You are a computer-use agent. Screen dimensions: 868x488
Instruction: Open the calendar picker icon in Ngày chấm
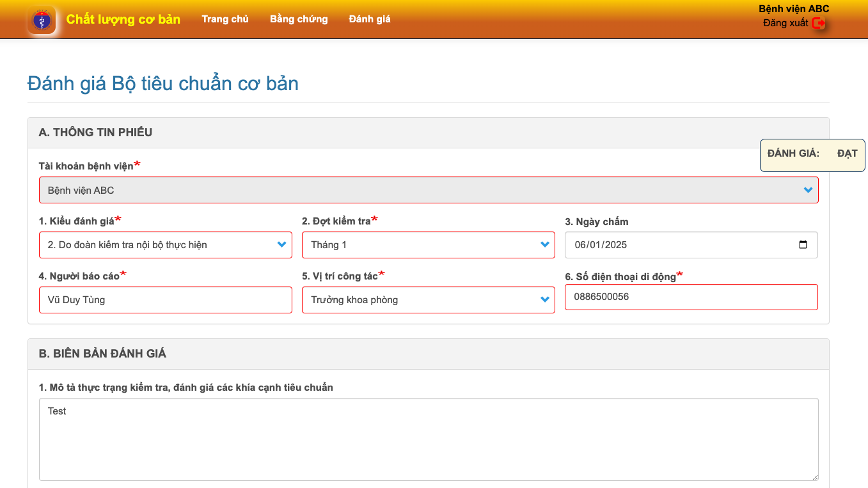pos(803,245)
